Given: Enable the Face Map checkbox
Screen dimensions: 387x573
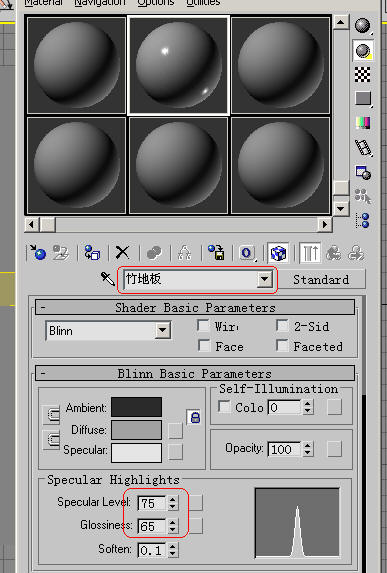Looking at the screenshot, I should (204, 345).
